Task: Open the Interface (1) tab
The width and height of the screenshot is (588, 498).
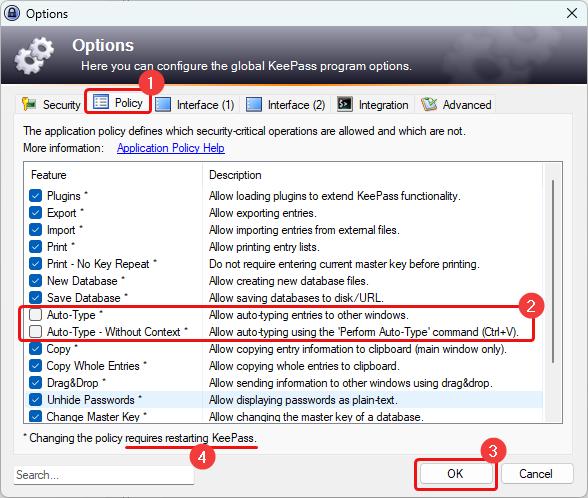Action: pos(195,105)
